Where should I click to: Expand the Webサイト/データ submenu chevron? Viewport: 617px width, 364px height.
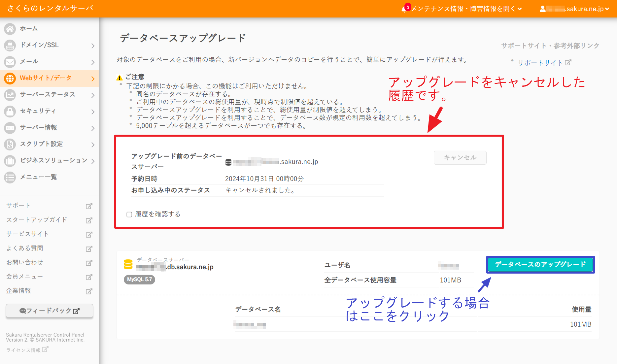coord(93,79)
